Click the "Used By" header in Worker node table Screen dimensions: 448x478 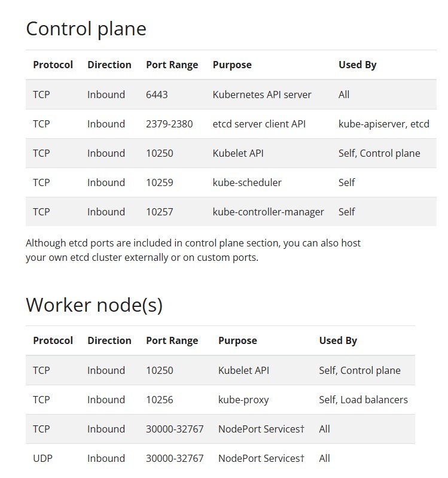(x=338, y=340)
